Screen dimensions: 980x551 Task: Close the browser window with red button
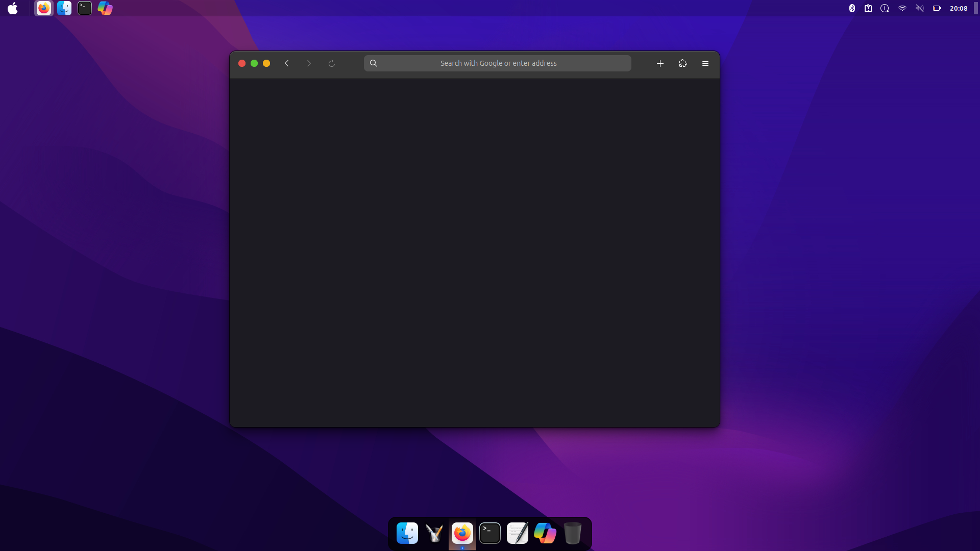click(x=242, y=63)
